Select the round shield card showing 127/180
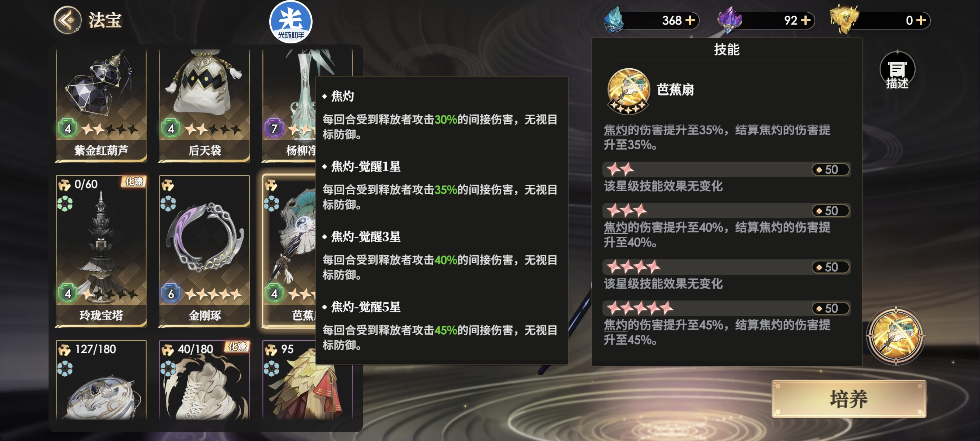This screenshot has height=441, width=980. pos(101,380)
